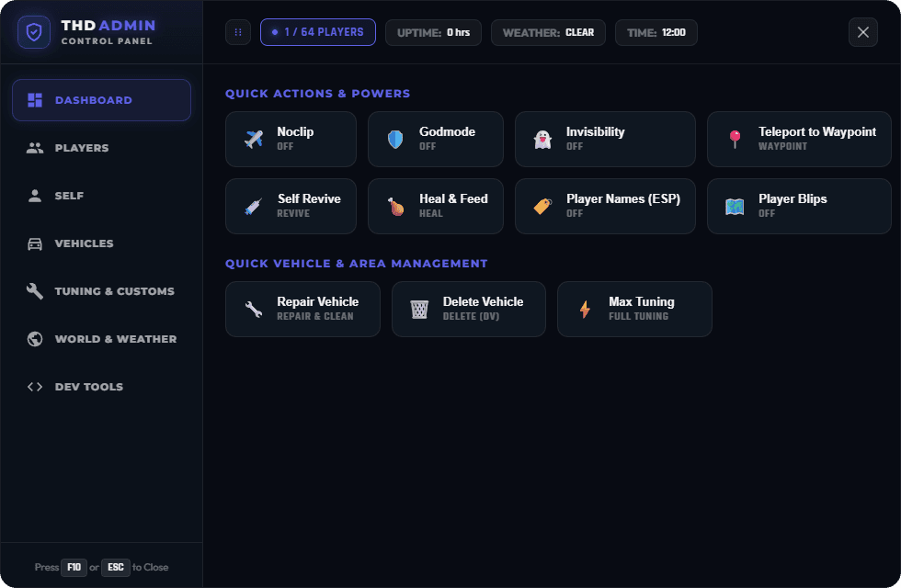The height and width of the screenshot is (588, 901).
Task: Open the Dev Tools section
Action: pos(102,387)
